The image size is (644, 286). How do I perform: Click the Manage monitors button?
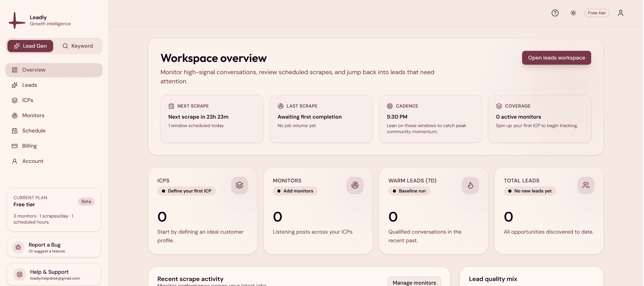(x=414, y=283)
